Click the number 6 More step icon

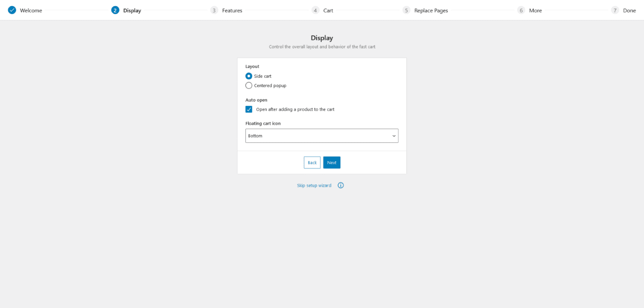(x=521, y=10)
